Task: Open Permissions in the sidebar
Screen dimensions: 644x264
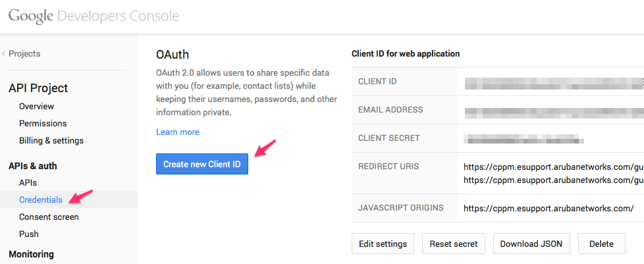Action: 43,124
